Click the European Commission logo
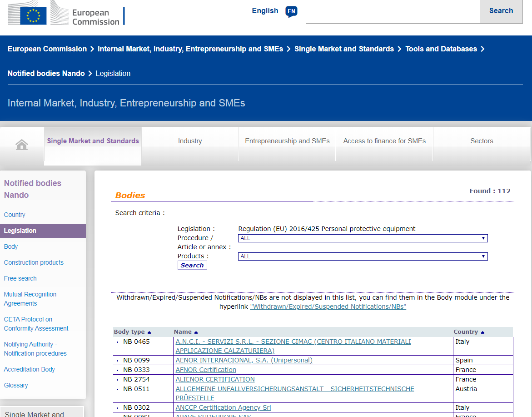The width and height of the screenshot is (532, 417). coord(66,14)
